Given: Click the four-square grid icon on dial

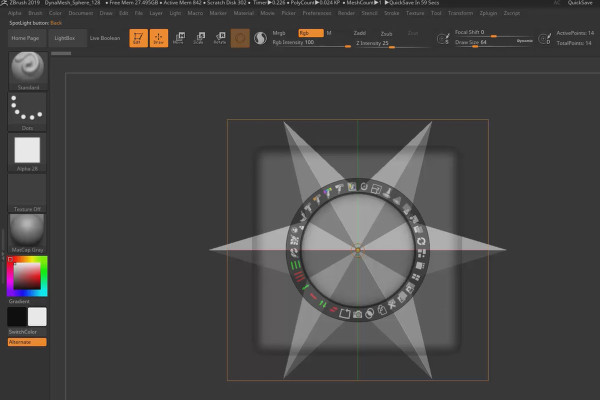Looking at the screenshot, I should [416, 277].
